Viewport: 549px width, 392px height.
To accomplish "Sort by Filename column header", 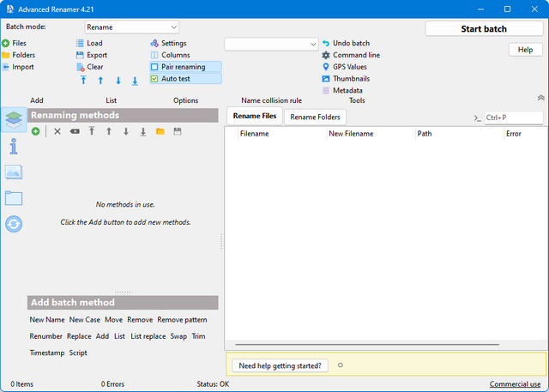I will tap(282, 134).
